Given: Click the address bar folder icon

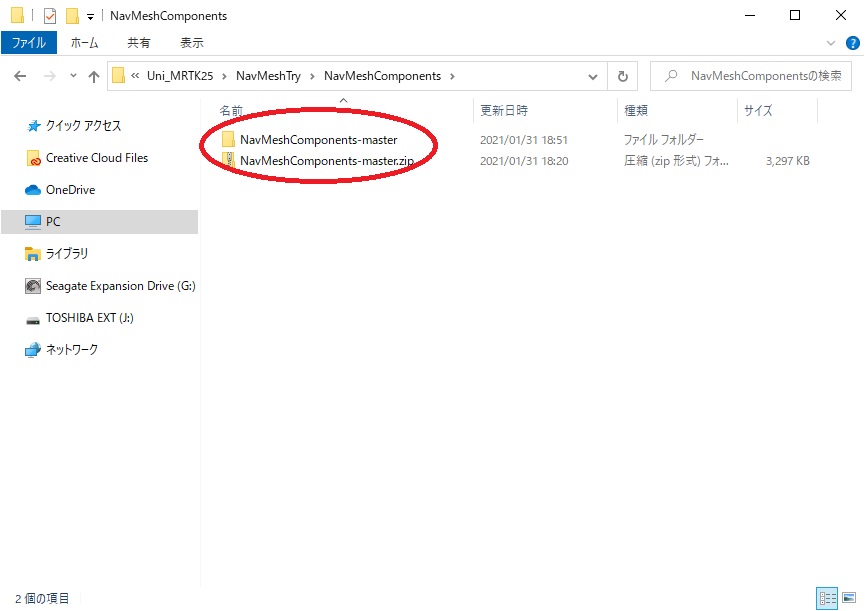Looking at the screenshot, I should tap(118, 76).
